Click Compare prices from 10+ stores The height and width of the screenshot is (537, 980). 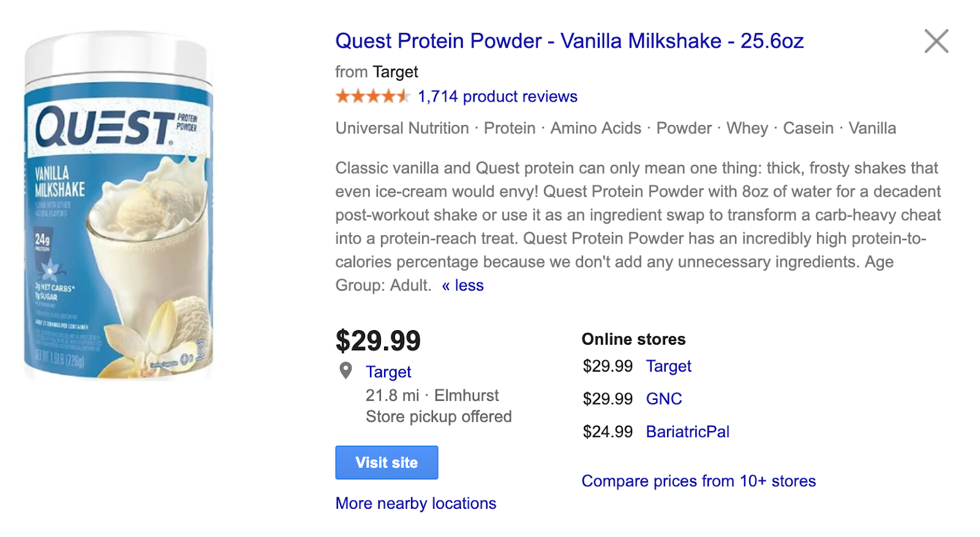[698, 481]
